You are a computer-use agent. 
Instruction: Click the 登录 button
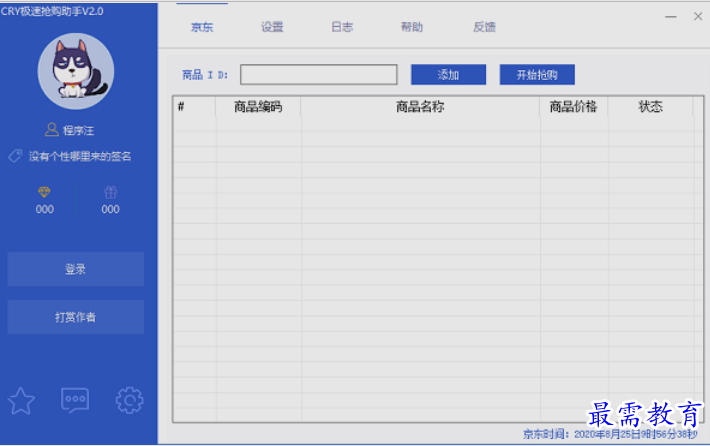[x=76, y=269]
